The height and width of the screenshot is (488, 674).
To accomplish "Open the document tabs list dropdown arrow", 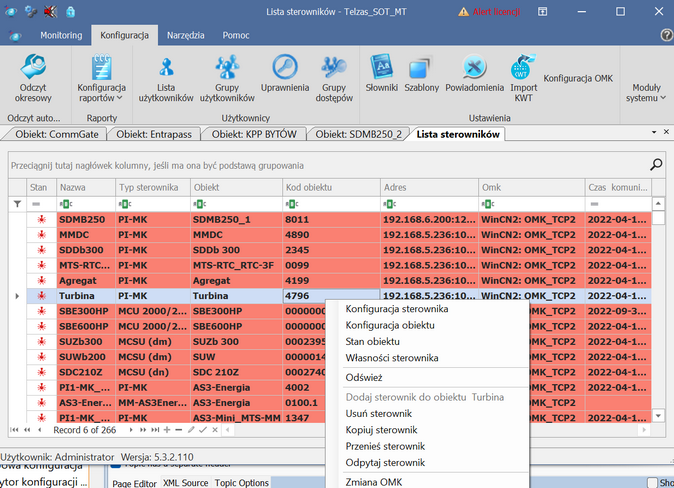I will pyautogui.click(x=654, y=132).
